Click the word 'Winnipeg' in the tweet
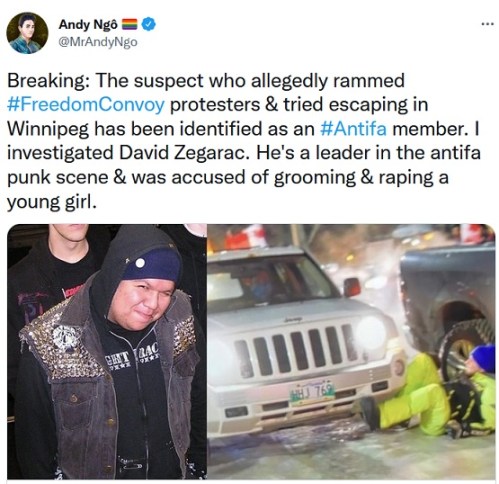Viewport: 499px width, 484px height. [x=48, y=129]
